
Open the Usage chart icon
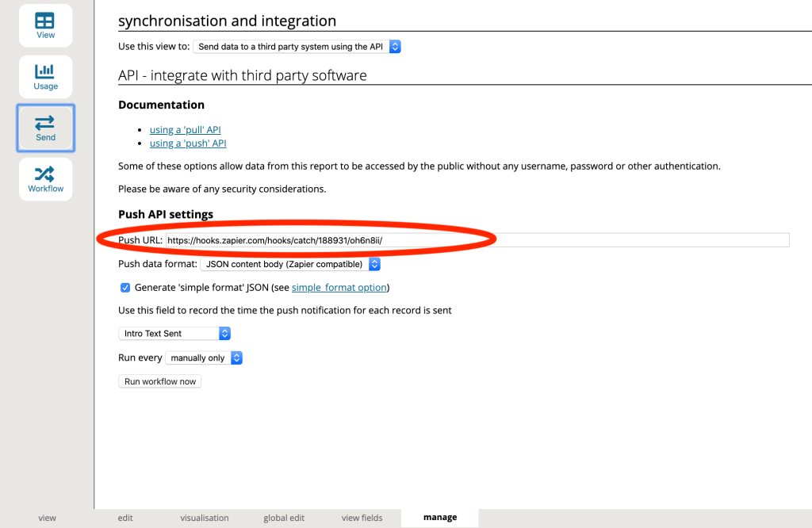click(45, 77)
